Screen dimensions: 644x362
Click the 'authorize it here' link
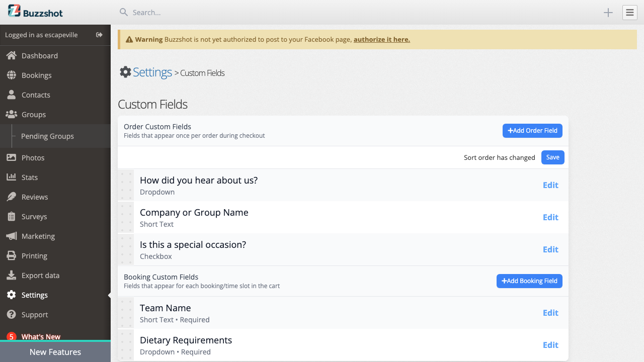(x=381, y=39)
